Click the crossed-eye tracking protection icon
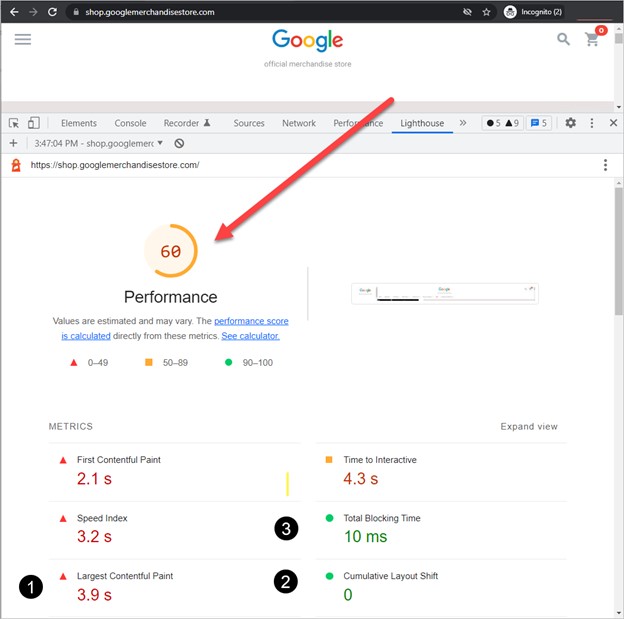 tap(467, 12)
